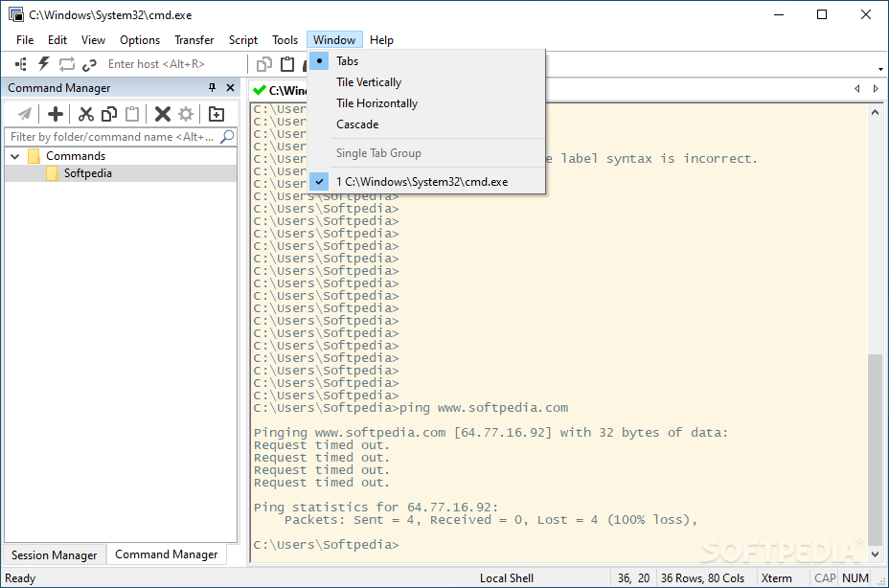This screenshot has height=588, width=889.
Task: Click the SecureCRT title bar app icon
Action: click(16, 14)
